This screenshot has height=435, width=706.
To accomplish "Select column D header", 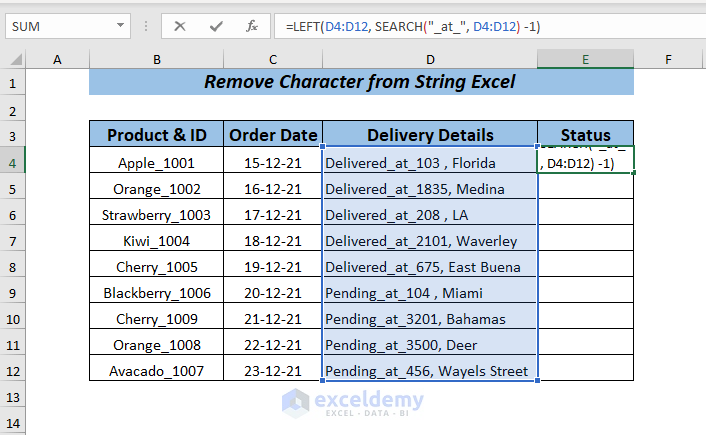I will (430, 60).
